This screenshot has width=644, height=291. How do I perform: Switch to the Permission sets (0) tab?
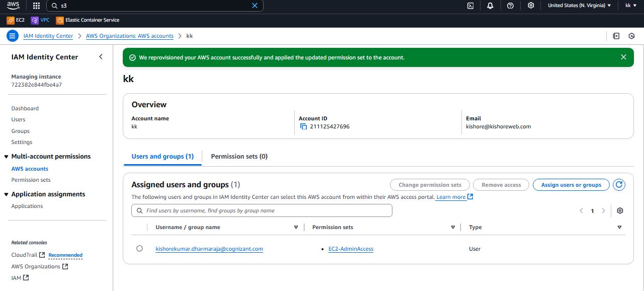pyautogui.click(x=239, y=157)
